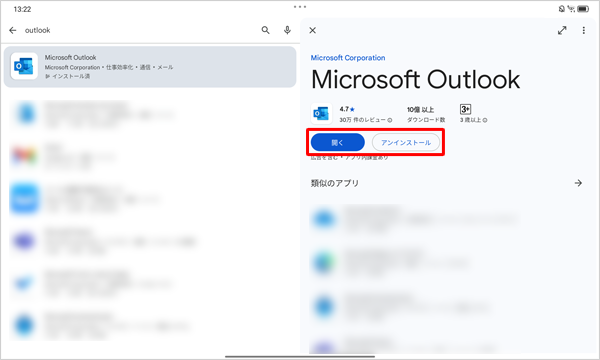Click the 13:22 clock in status bar
The height and width of the screenshot is (360, 600).
(22, 9)
